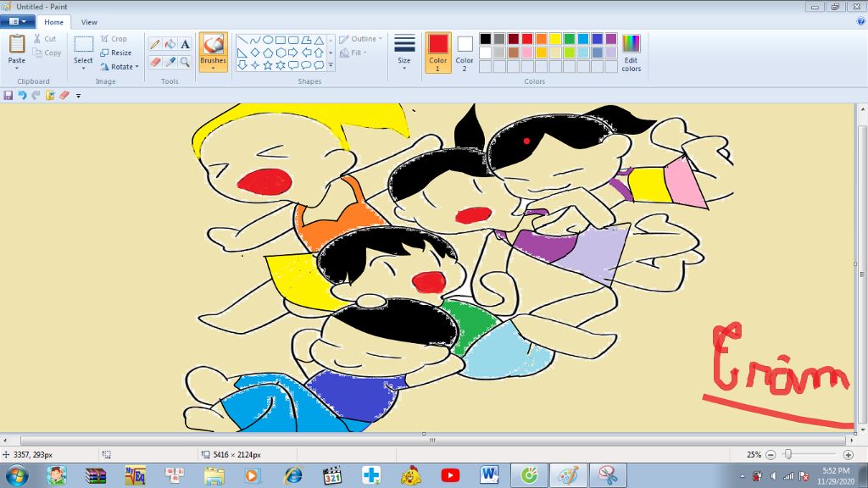Pick the black color swatch

coord(486,38)
